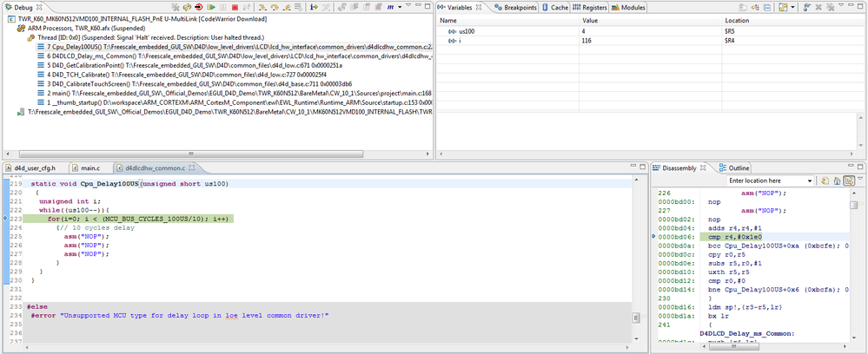
Task: Terminate debugging with the red stop square
Action: pyautogui.click(x=235, y=7)
